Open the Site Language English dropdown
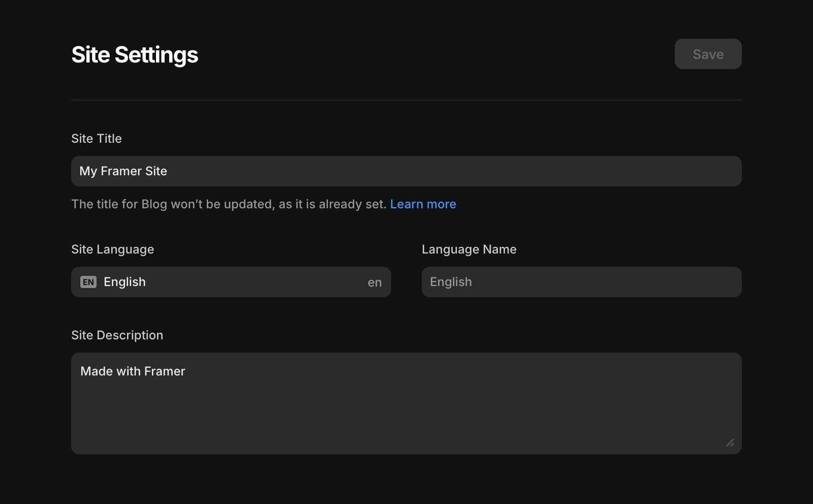 click(x=231, y=282)
